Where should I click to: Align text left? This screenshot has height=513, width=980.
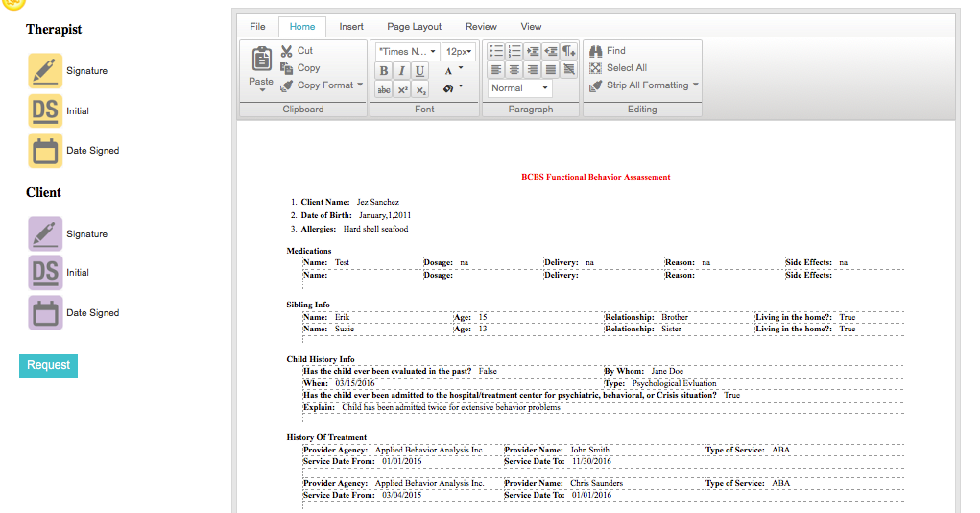(x=495, y=69)
